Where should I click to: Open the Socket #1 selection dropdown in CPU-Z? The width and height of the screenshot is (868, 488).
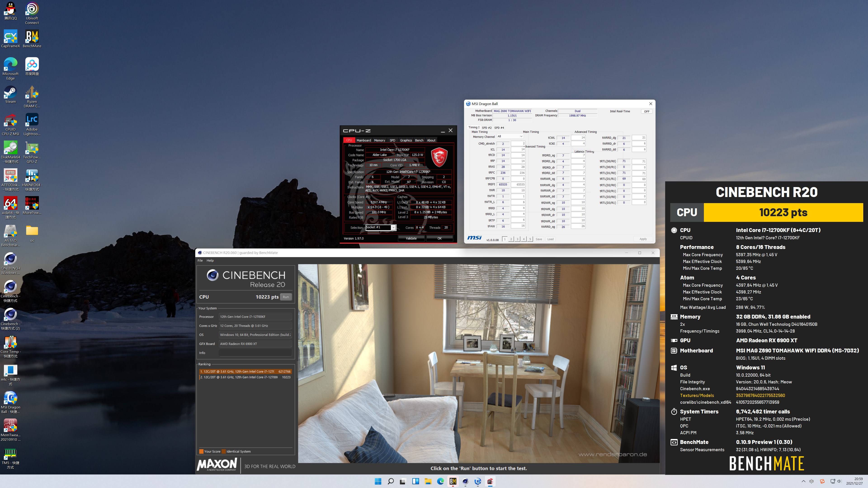[381, 227]
